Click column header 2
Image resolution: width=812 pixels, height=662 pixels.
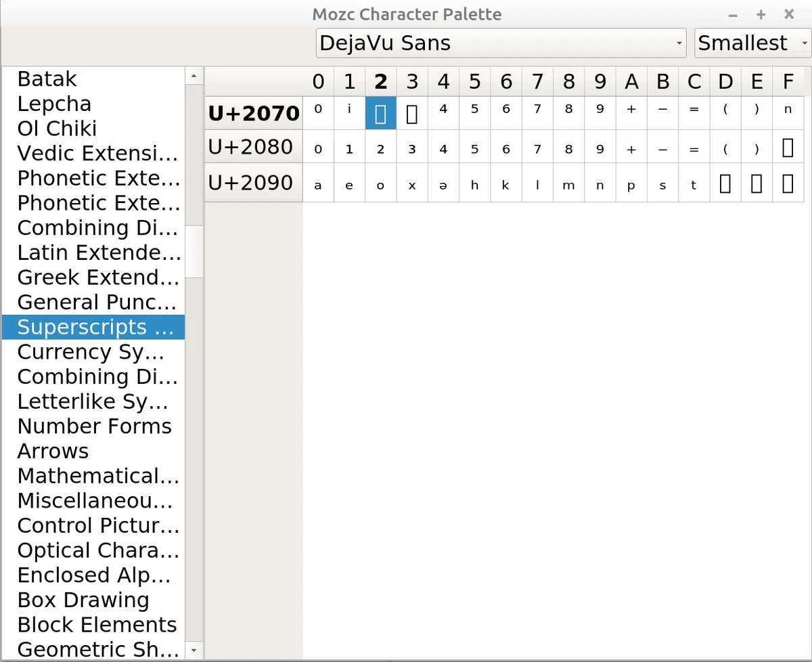pos(381,82)
